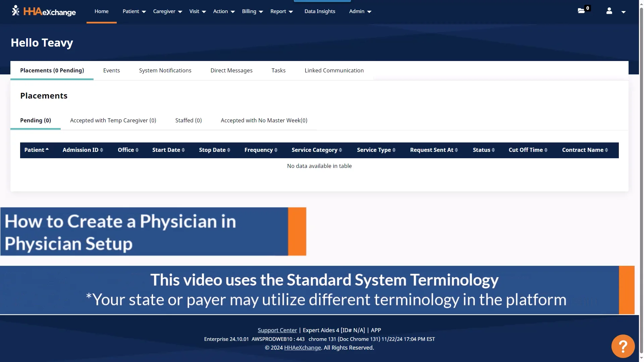
Task: Sort the table by Start Date
Action: pyautogui.click(x=168, y=150)
